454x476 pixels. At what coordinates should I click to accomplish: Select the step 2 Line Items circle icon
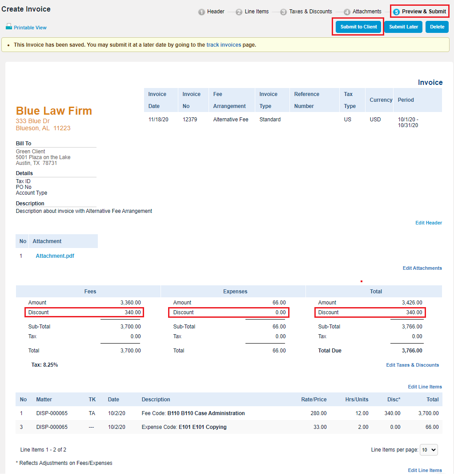tap(239, 12)
